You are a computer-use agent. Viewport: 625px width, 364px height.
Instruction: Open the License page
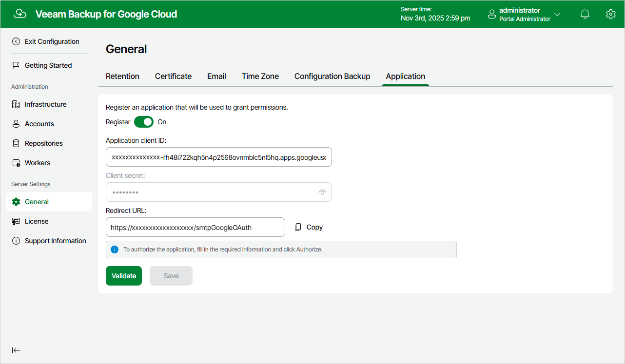point(37,221)
